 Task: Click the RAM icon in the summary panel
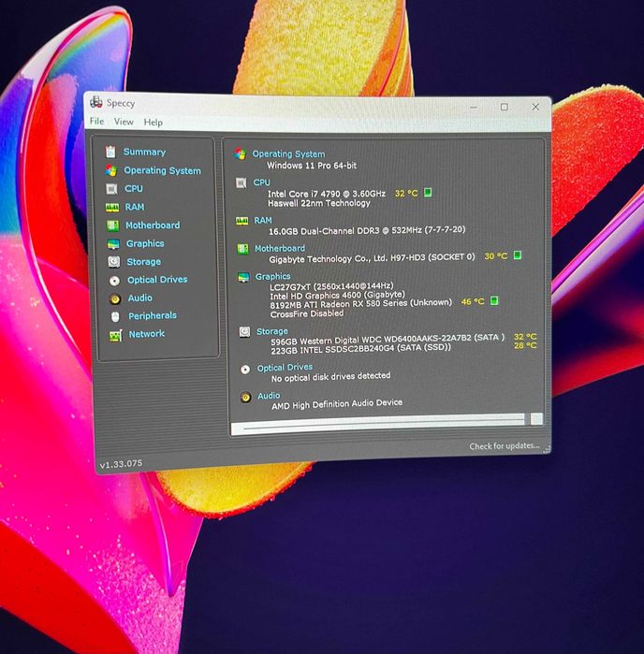pyautogui.click(x=242, y=221)
